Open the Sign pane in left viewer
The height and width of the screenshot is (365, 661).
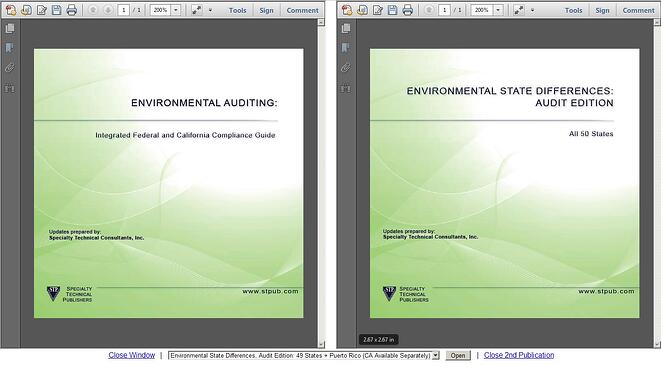pos(266,10)
